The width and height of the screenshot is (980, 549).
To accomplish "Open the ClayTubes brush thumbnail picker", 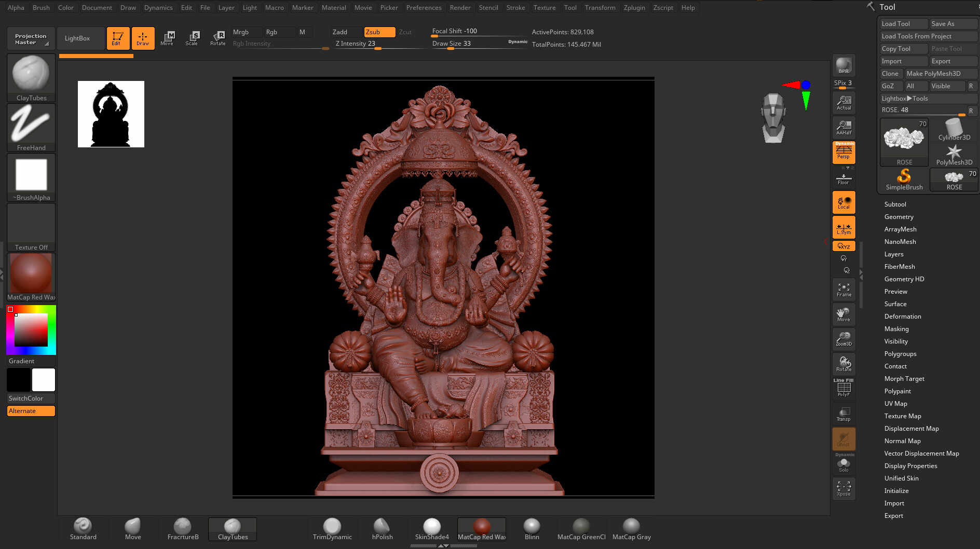I will pos(31,77).
